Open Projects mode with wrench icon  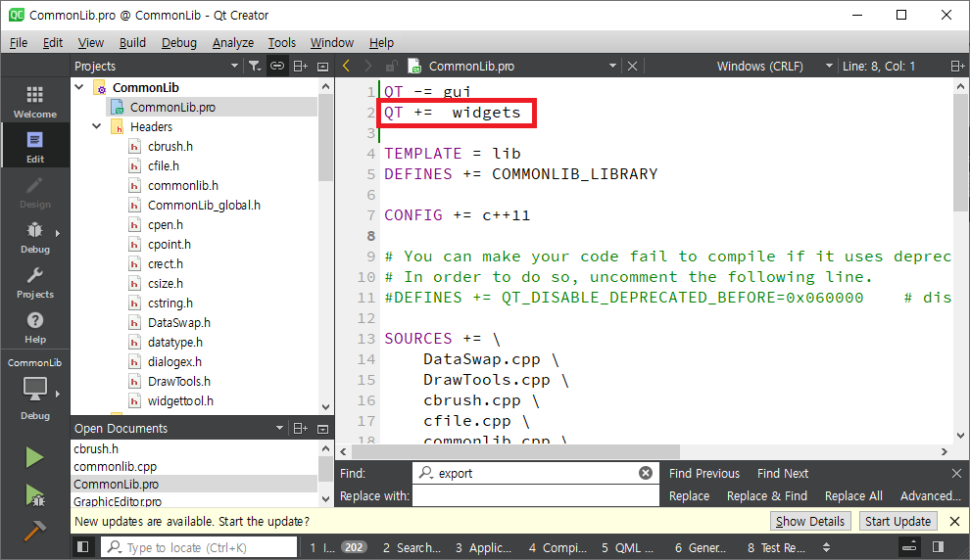[34, 282]
